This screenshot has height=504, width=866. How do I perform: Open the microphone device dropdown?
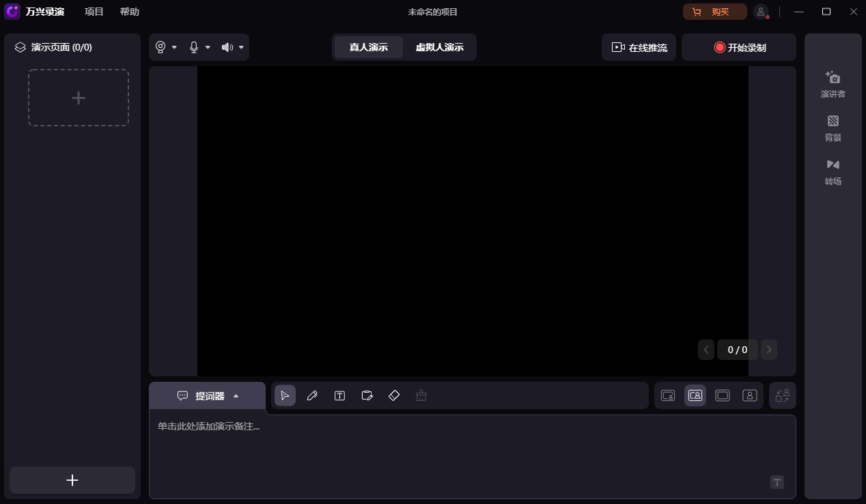click(208, 47)
